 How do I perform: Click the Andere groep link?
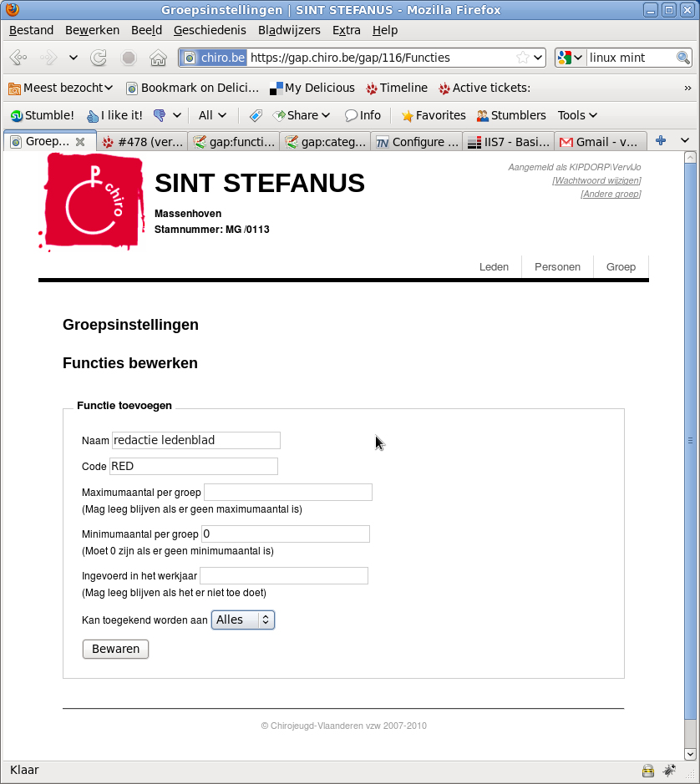(x=611, y=194)
